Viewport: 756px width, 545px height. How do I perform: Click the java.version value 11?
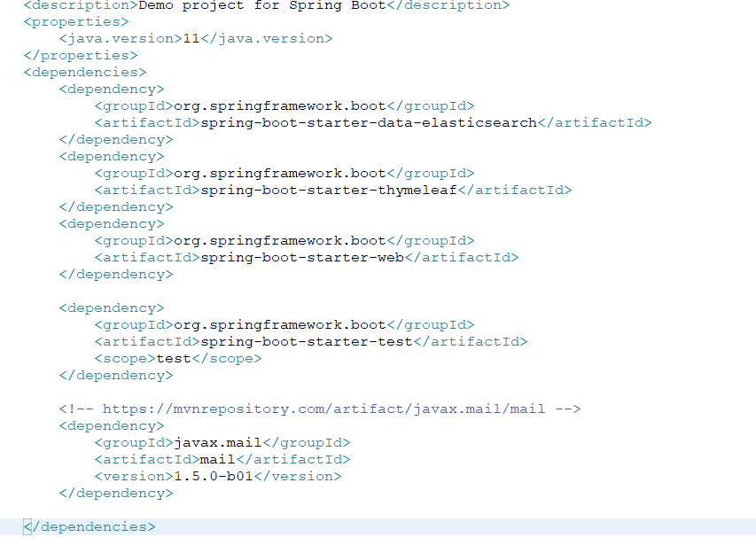(x=191, y=39)
